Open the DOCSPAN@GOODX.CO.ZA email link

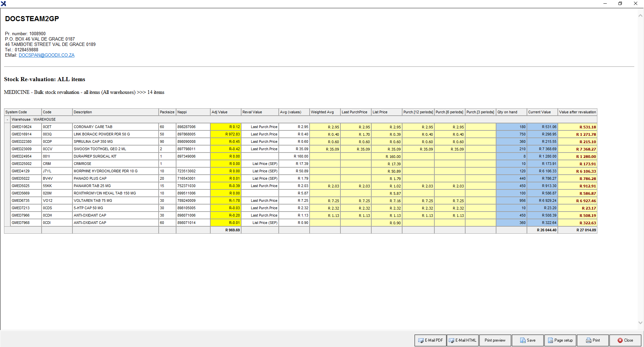click(46, 55)
